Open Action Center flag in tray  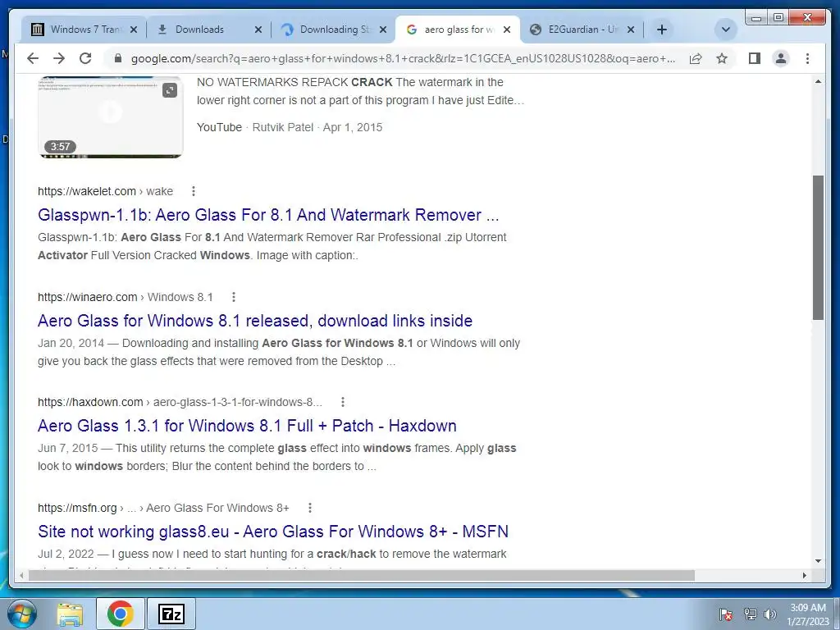coord(727,614)
